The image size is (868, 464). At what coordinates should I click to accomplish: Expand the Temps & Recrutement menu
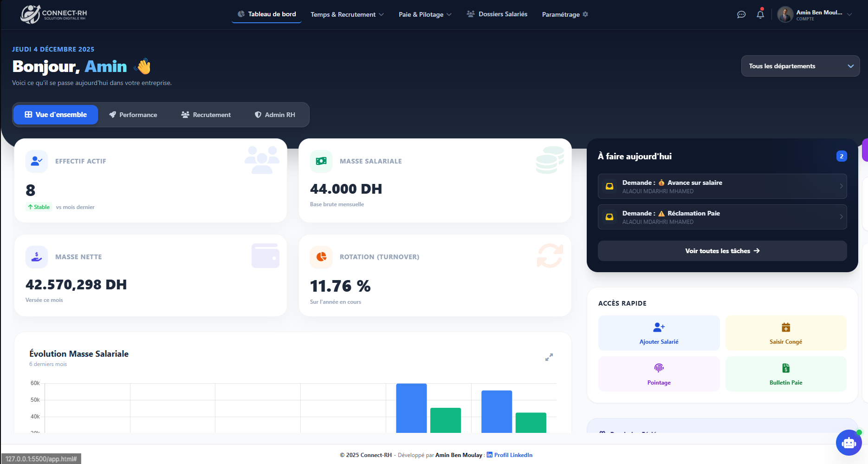tap(347, 14)
